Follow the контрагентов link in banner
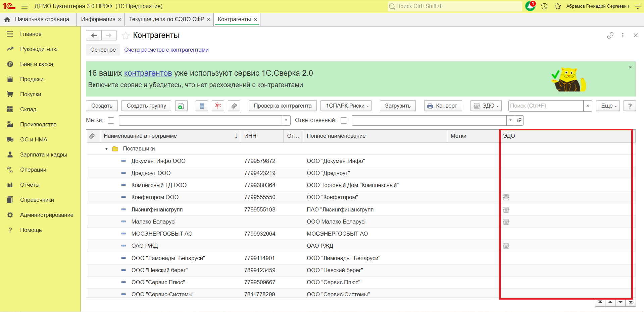 [148, 73]
